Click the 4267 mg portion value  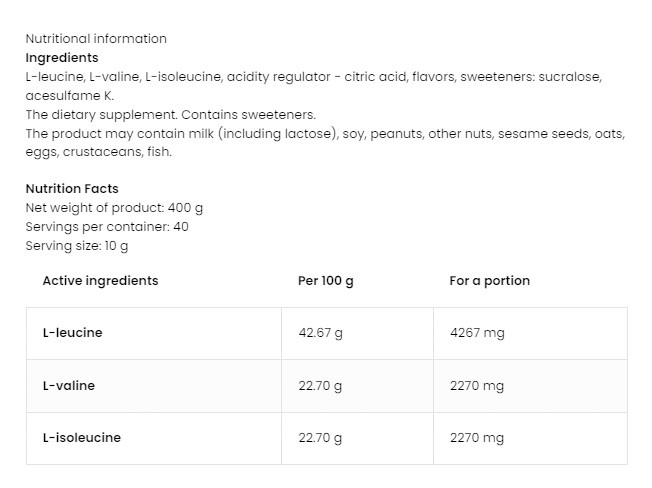[x=477, y=333]
